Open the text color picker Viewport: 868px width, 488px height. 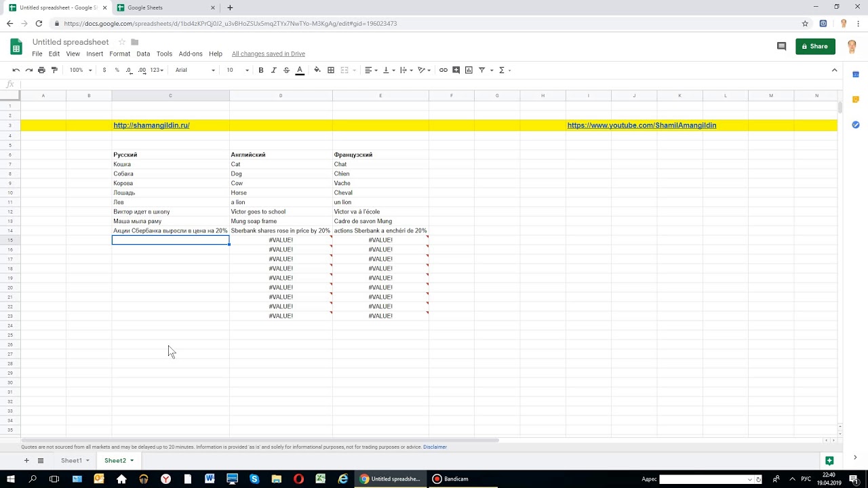coord(299,70)
